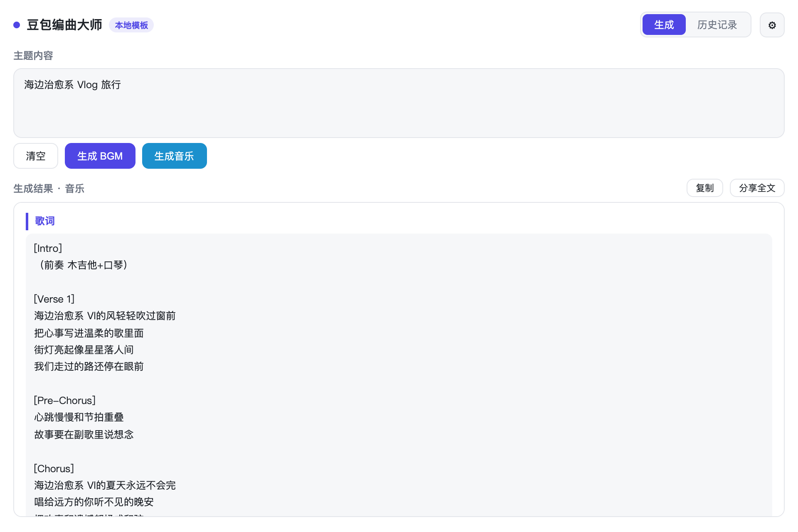The height and width of the screenshot is (532, 798).
Task: Click the 本地模板 badge
Action: pyautogui.click(x=131, y=25)
